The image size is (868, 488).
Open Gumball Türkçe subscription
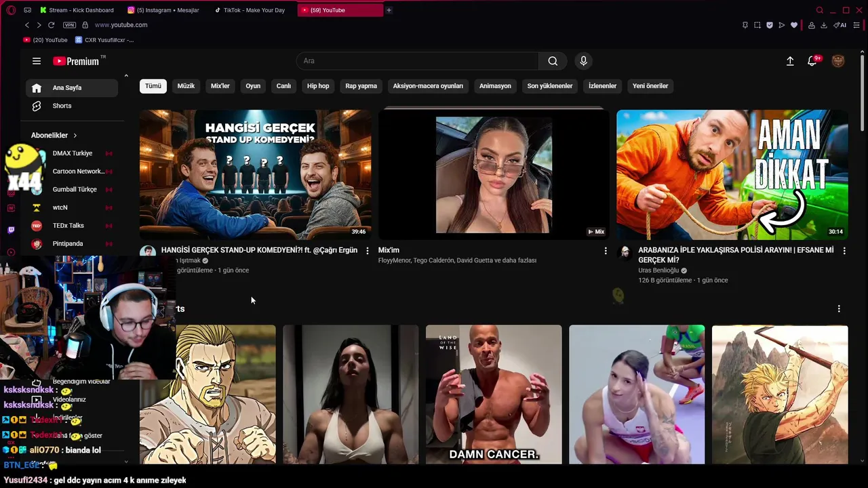pos(72,189)
